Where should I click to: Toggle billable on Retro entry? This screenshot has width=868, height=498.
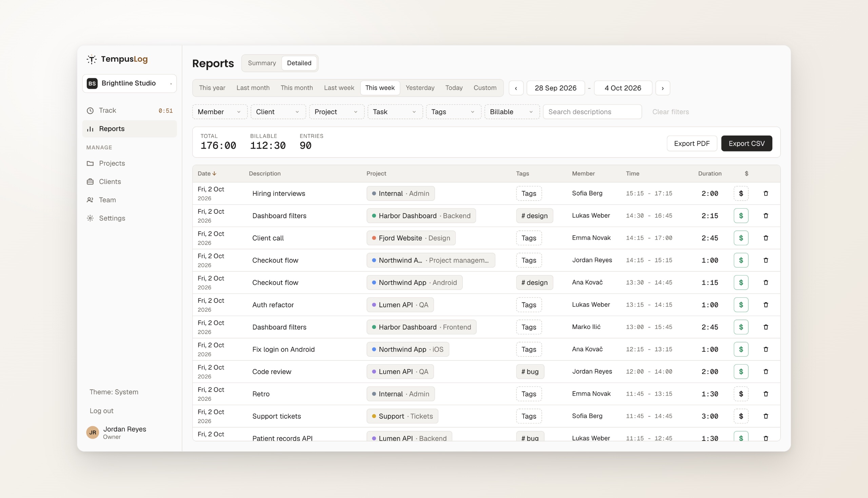click(741, 394)
